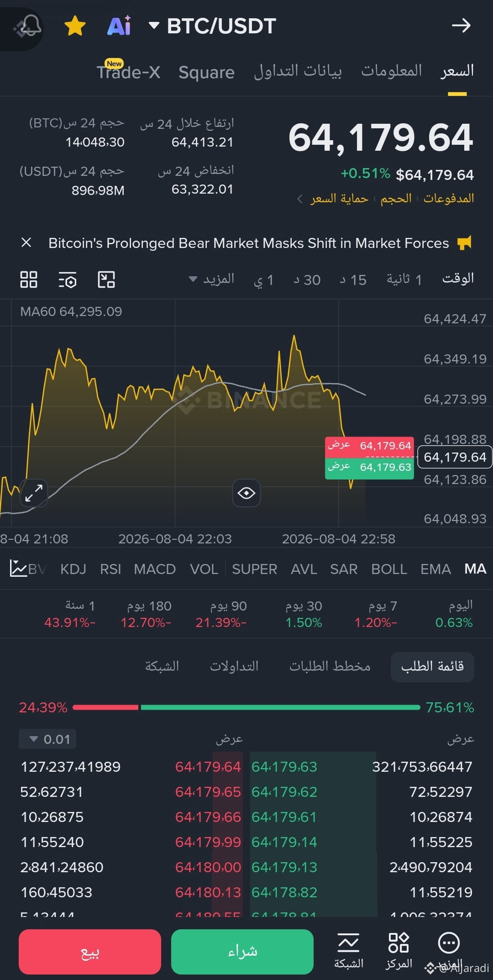Screen dimensions: 493x980
Task: Toggle chart eye visibility icon
Action: pyautogui.click(x=246, y=493)
